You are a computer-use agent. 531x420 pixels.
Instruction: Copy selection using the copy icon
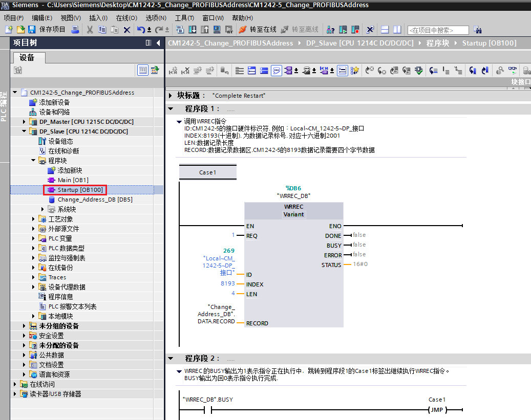(102, 30)
